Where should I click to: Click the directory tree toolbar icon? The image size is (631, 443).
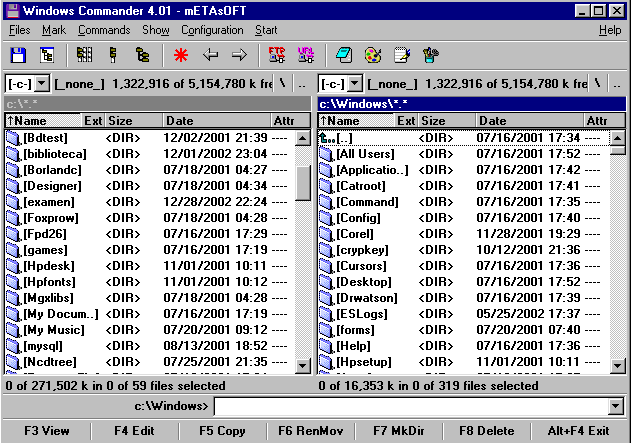(x=47, y=55)
